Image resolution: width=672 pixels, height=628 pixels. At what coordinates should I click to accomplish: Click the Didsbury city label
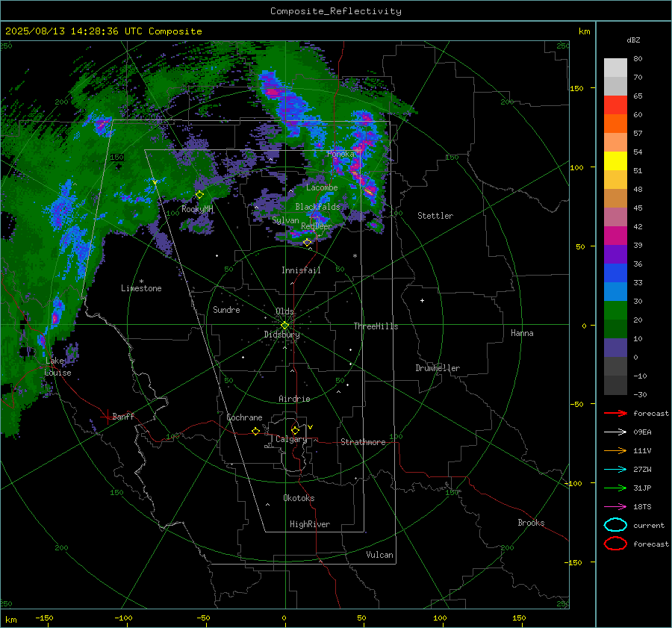[281, 335]
